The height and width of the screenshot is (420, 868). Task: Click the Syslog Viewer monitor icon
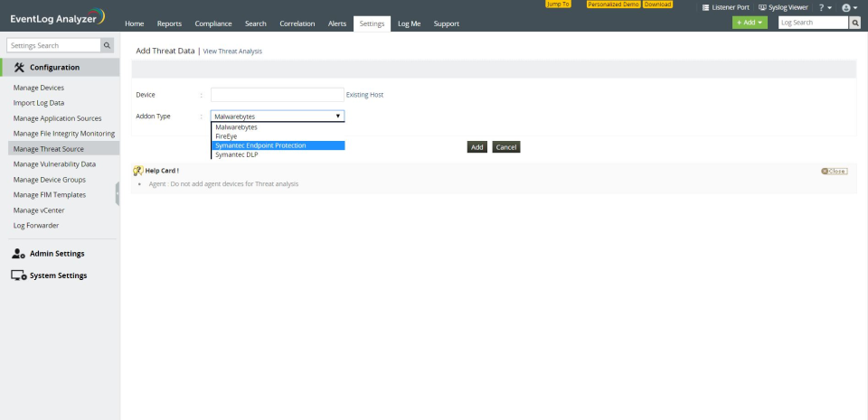pos(762,8)
